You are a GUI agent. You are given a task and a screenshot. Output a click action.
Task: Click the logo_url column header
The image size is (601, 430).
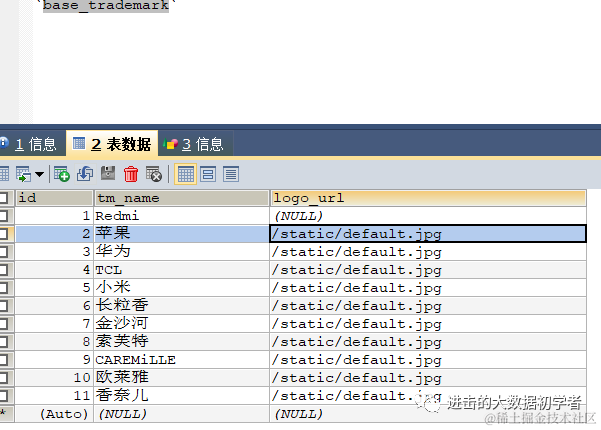click(x=428, y=198)
